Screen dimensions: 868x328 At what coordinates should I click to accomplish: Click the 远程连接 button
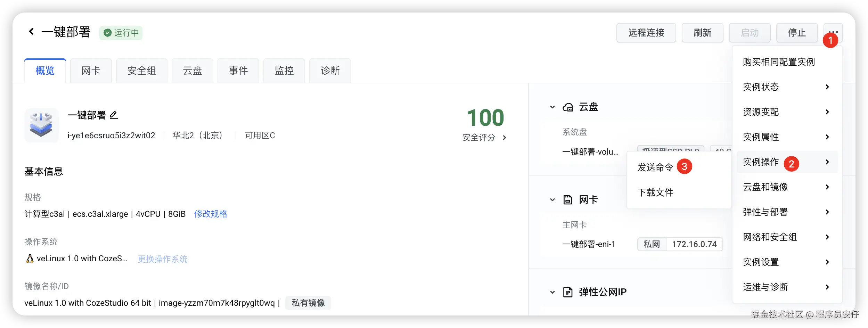point(646,33)
